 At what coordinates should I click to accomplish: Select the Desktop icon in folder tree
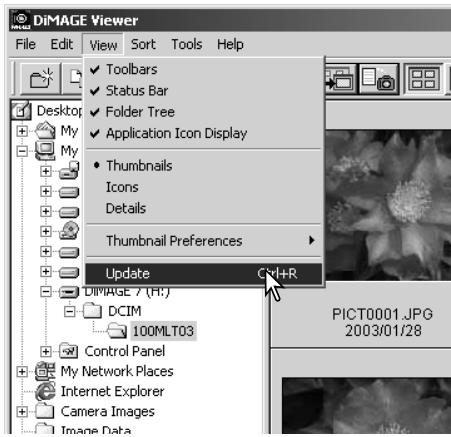[21, 110]
